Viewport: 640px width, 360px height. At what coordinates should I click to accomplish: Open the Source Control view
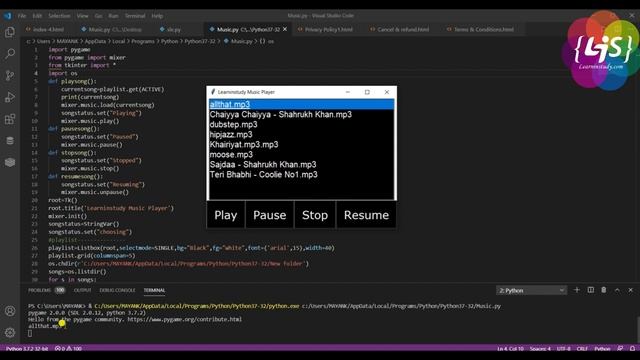pos(10,75)
